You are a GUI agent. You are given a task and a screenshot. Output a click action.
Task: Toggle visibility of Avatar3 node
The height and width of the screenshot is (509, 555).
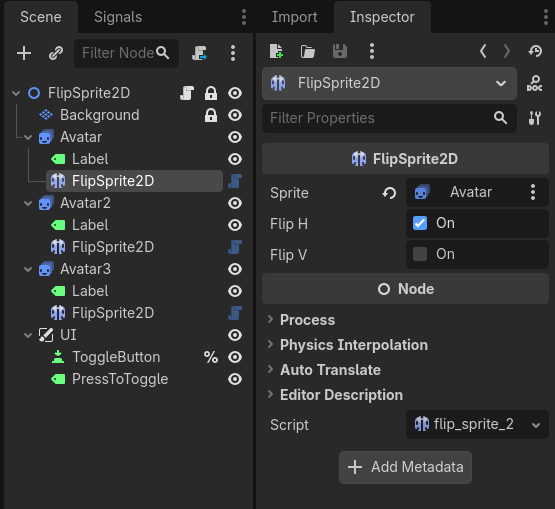(235, 269)
